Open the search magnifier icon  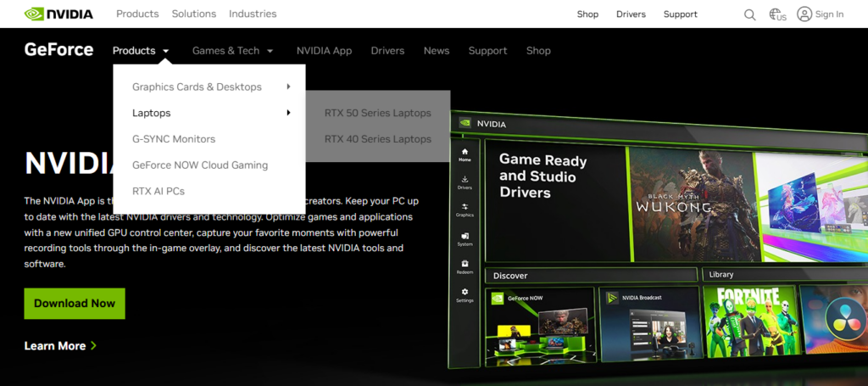(749, 15)
